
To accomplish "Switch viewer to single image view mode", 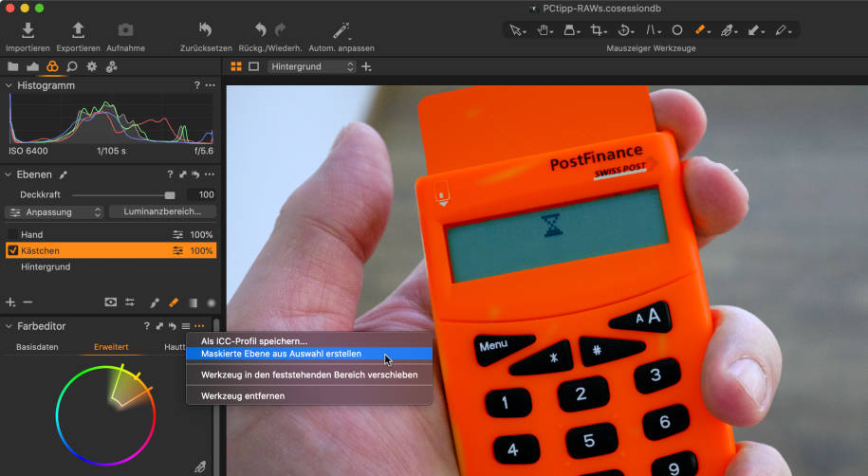I will (253, 66).
